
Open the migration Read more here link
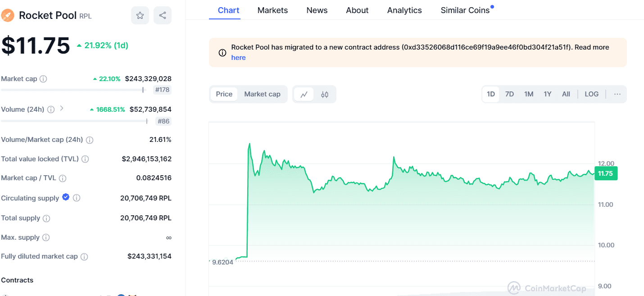(x=238, y=57)
